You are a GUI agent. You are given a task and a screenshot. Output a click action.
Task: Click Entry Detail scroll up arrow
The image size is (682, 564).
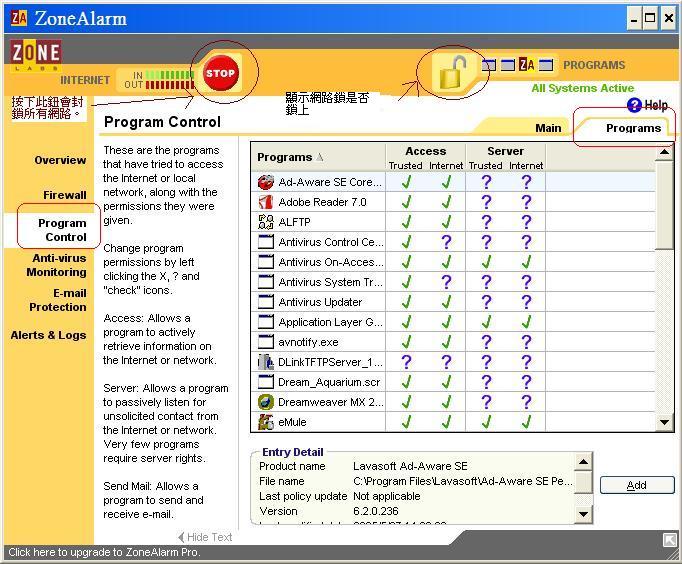tap(583, 462)
